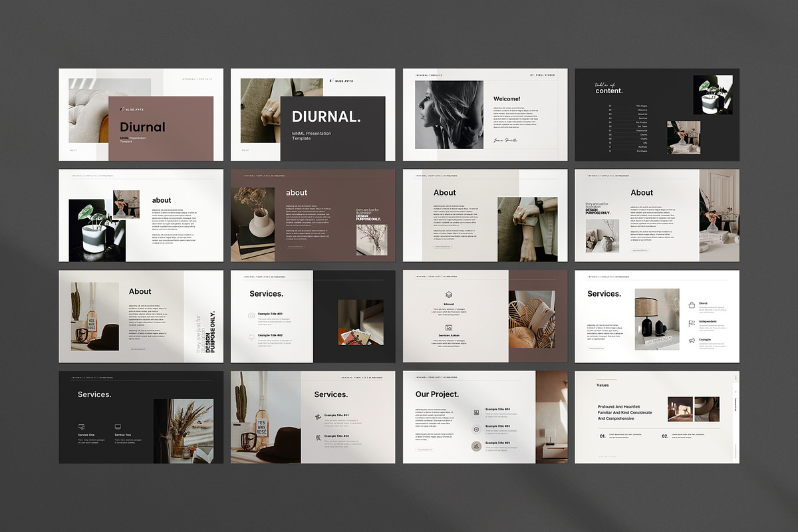Image resolution: width=798 pixels, height=532 pixels.
Task: Click the 'Title Pages' contents entry
Action: (x=642, y=106)
